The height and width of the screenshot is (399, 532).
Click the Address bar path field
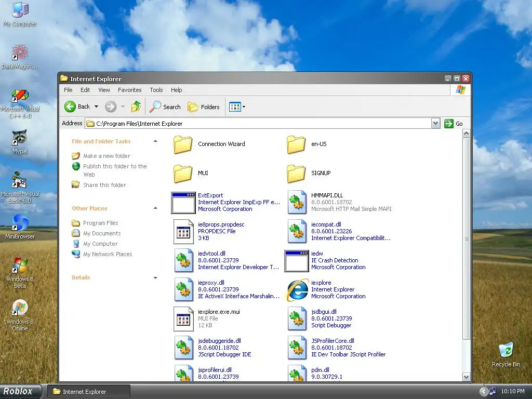(x=259, y=124)
